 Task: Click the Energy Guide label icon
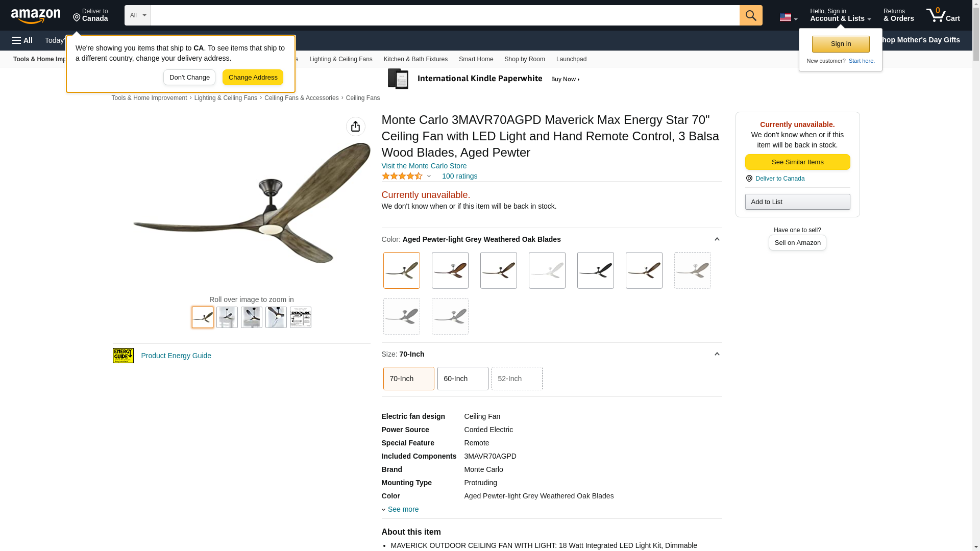(123, 356)
